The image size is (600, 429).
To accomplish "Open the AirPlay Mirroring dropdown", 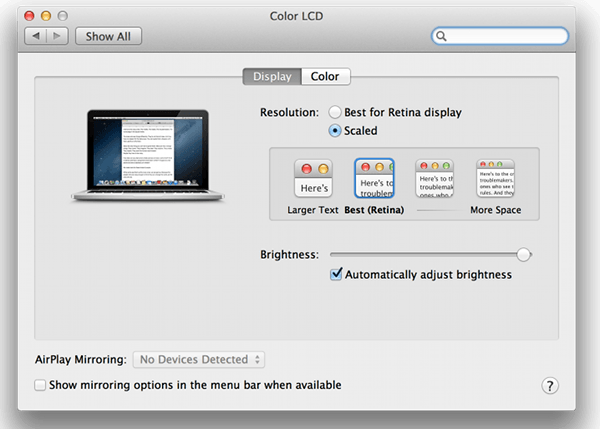I will click(x=200, y=359).
